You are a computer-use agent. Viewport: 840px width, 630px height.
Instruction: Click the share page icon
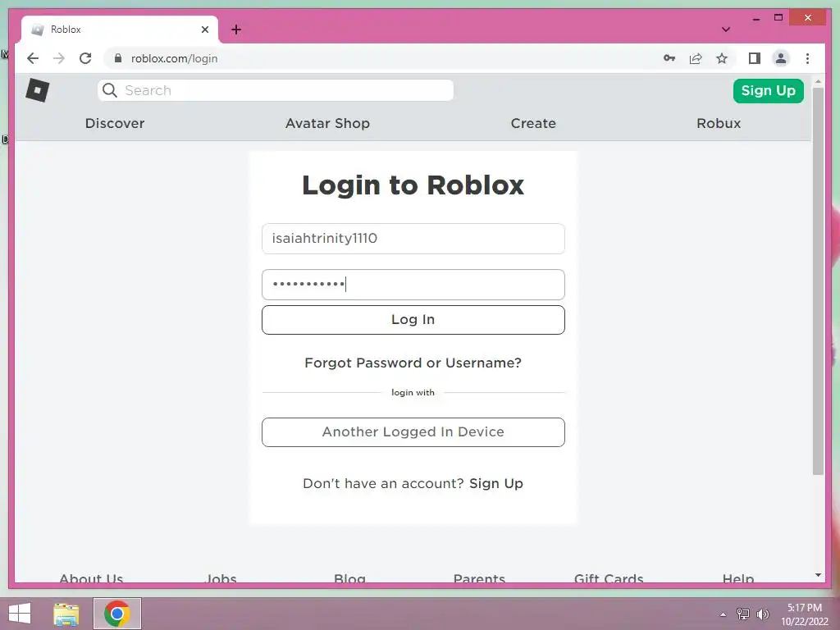[x=696, y=58]
